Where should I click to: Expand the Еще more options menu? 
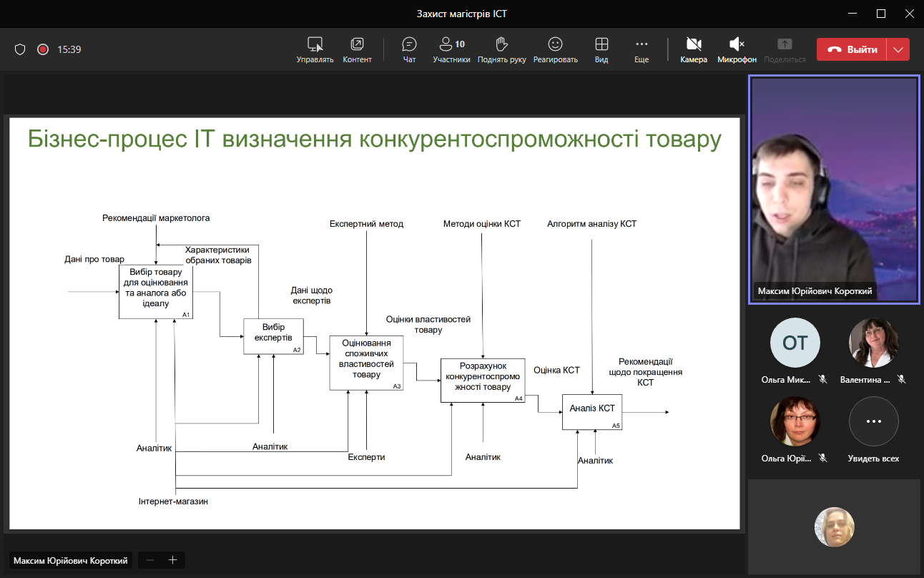pos(642,49)
